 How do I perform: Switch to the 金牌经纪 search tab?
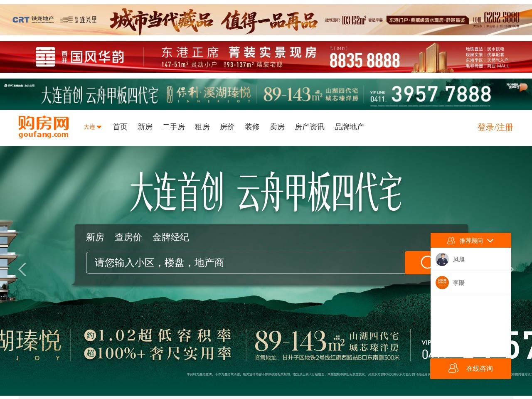tap(171, 237)
